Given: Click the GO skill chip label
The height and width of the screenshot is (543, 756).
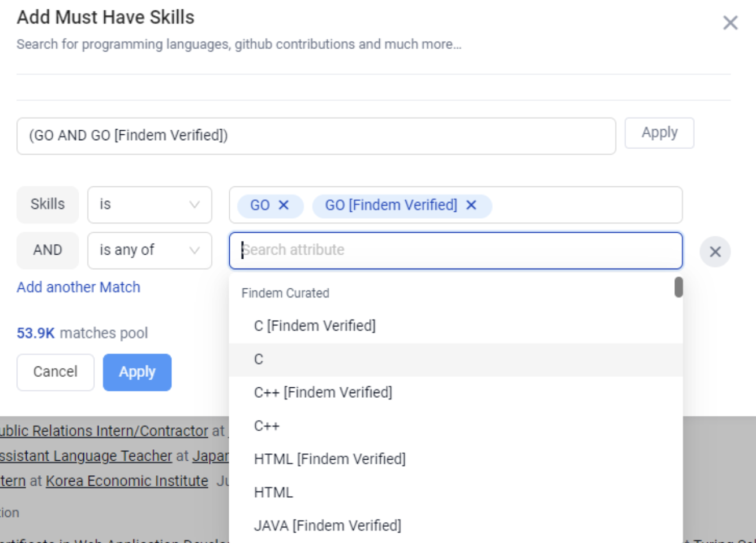Looking at the screenshot, I should click(x=260, y=205).
